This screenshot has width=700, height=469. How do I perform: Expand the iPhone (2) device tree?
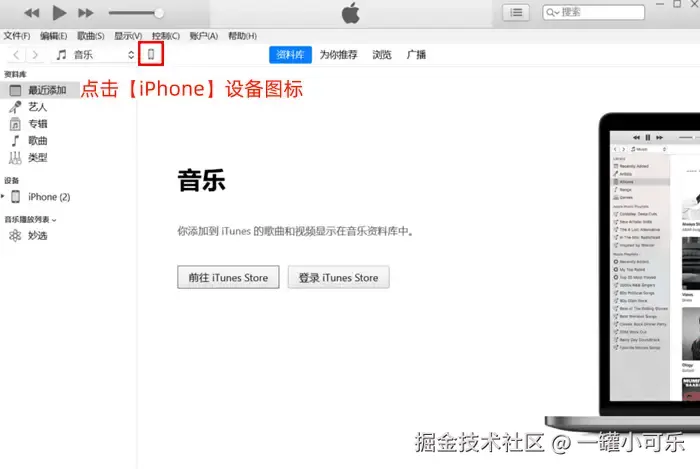pos(3,196)
